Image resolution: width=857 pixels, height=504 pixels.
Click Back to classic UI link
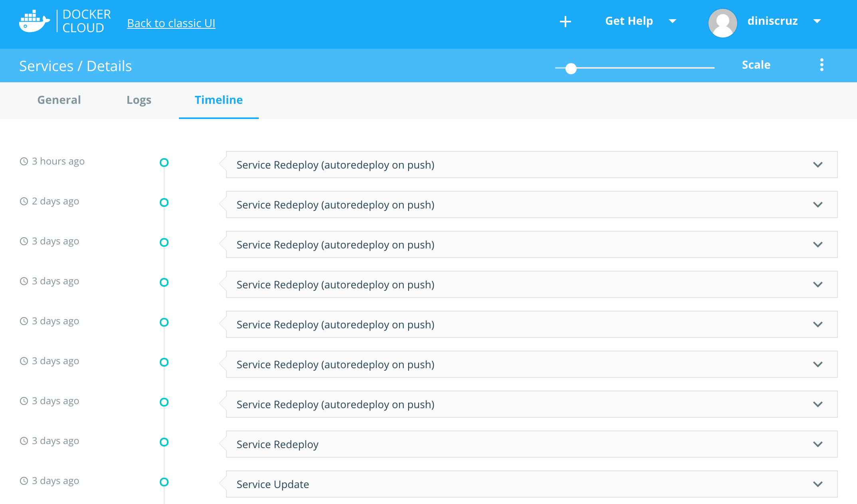tap(171, 24)
